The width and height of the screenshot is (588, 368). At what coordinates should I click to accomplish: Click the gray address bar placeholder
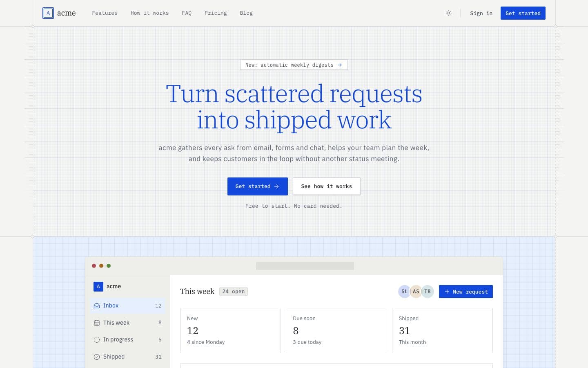[305, 266]
